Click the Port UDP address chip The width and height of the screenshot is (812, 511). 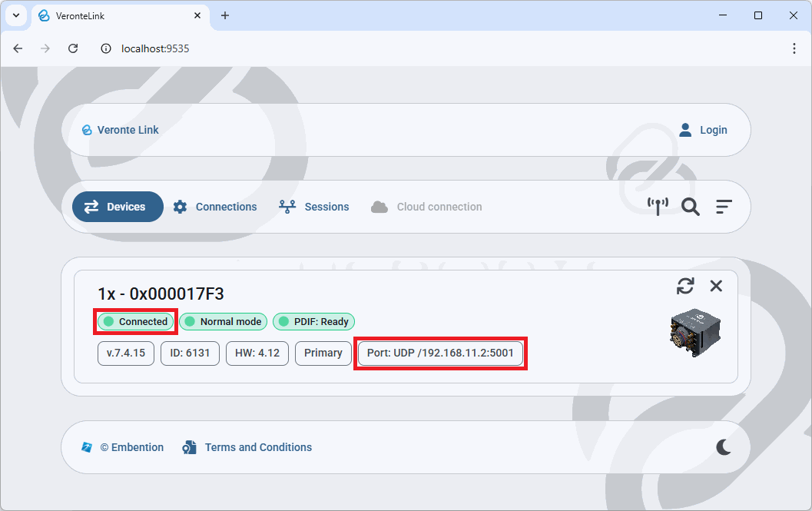click(440, 353)
